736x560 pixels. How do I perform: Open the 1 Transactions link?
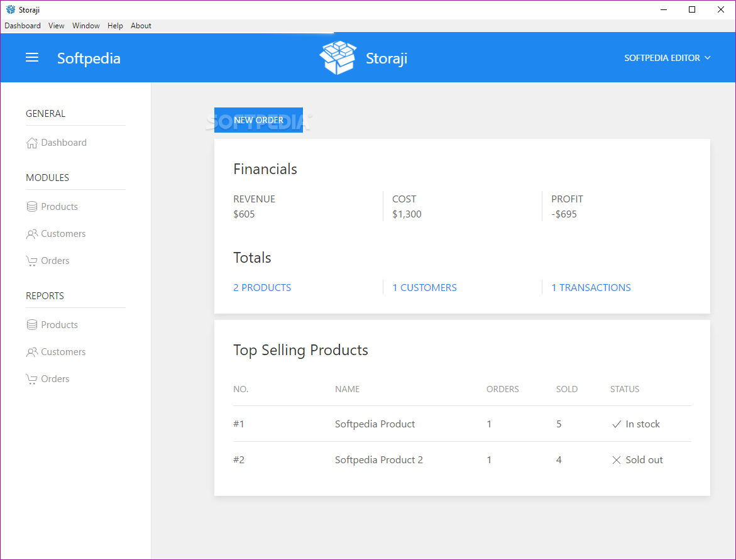click(x=591, y=288)
